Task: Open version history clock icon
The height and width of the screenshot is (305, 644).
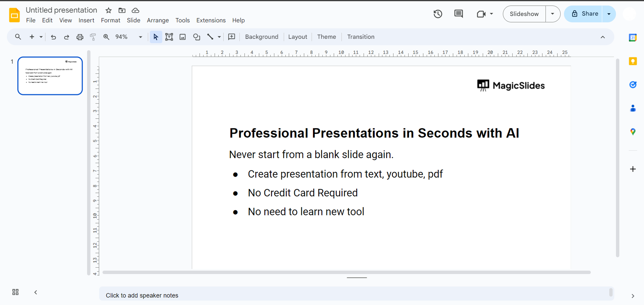Action: click(x=438, y=14)
